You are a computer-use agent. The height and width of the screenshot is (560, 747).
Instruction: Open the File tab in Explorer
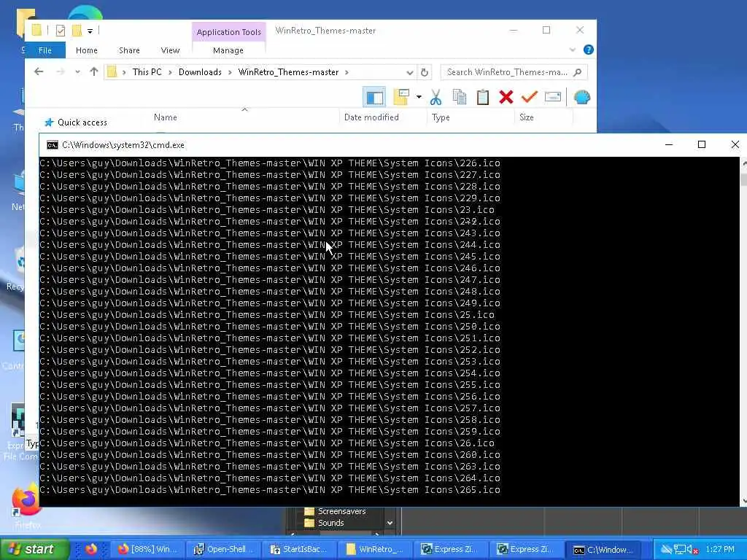(45, 50)
